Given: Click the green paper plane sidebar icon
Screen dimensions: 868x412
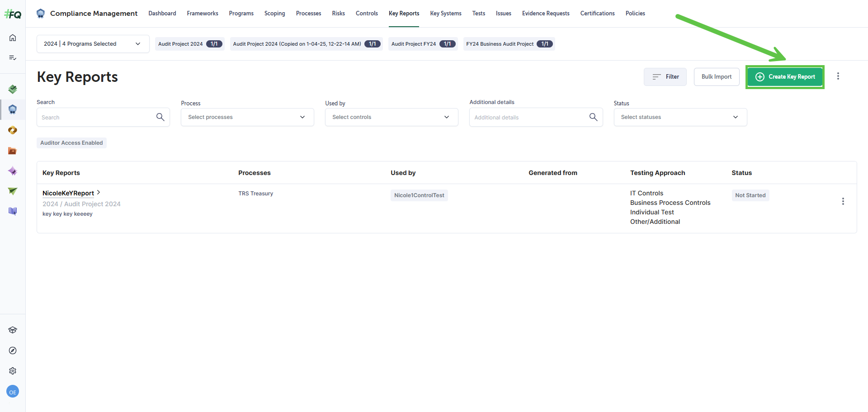Looking at the screenshot, I should (x=13, y=191).
